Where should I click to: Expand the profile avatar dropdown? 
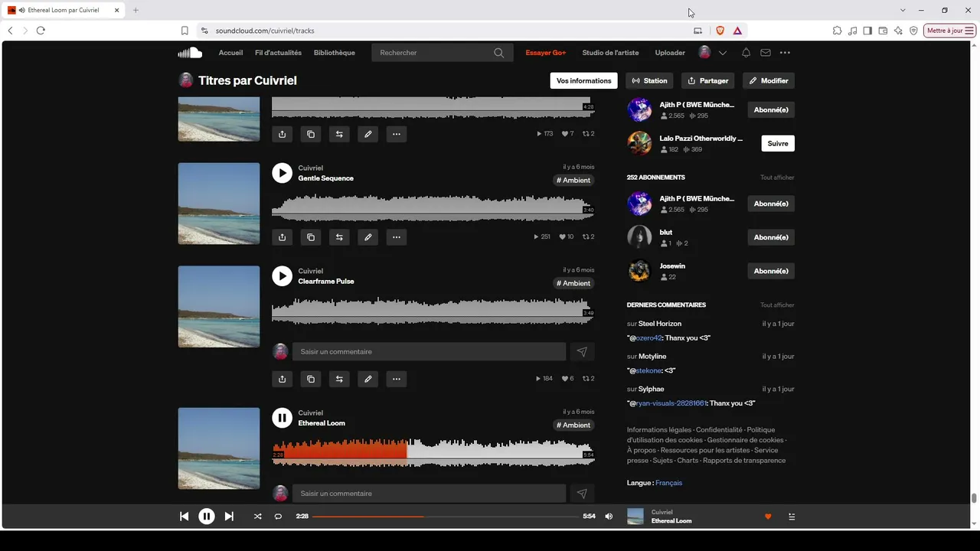pyautogui.click(x=722, y=53)
